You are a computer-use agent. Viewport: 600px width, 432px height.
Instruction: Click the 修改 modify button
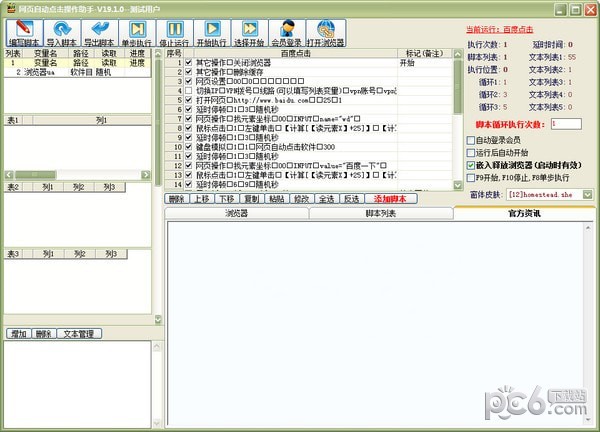click(302, 199)
